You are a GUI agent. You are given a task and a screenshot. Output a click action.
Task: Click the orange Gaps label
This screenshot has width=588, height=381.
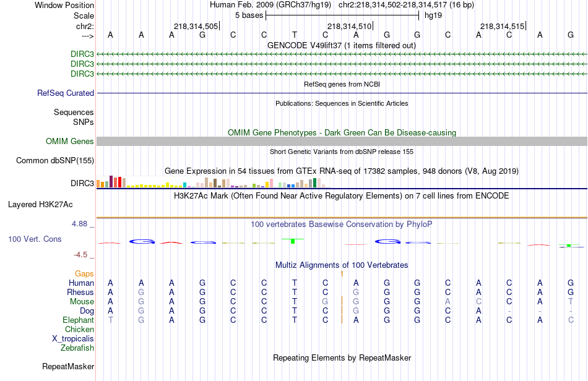(x=84, y=273)
